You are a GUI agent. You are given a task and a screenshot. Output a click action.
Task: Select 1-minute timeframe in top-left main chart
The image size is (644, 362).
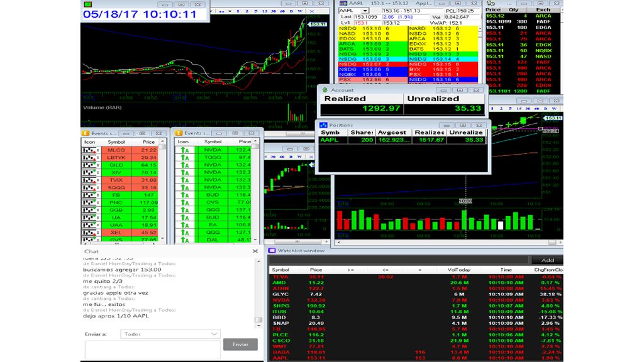[x=238, y=11]
